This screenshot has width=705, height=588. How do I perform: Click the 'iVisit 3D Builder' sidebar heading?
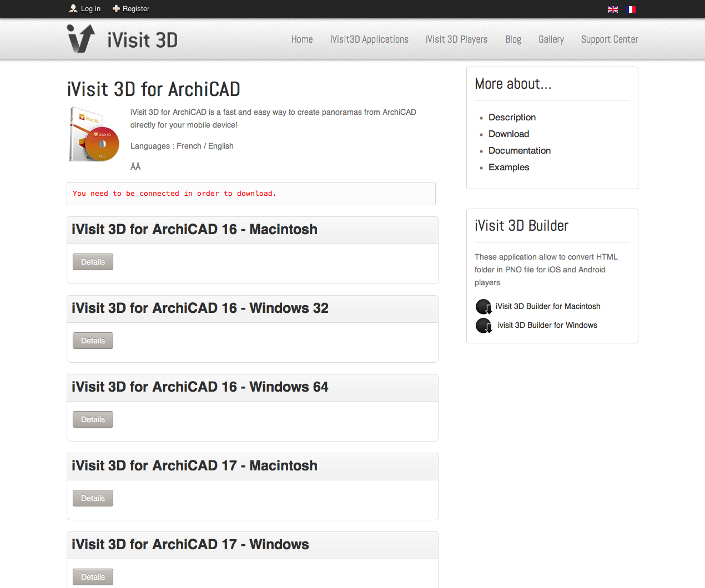tap(522, 226)
